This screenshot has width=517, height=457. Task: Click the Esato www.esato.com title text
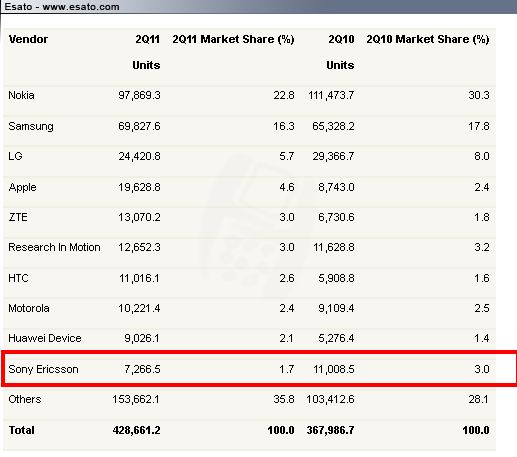(x=62, y=6)
